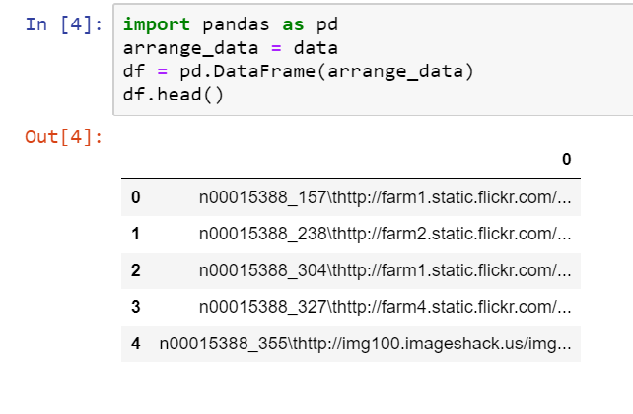Click cell with n00015388_238 farm2 URL
The width and height of the screenshot is (633, 414).
coord(385,234)
